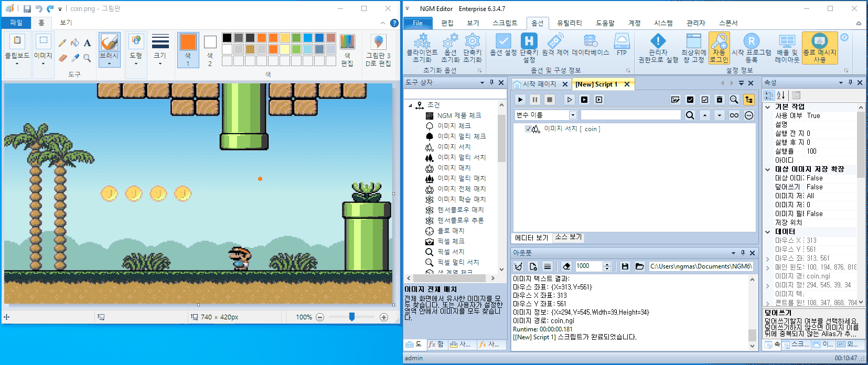
Task: Click the delete/trash icon in script toolbar
Action: coord(720,100)
